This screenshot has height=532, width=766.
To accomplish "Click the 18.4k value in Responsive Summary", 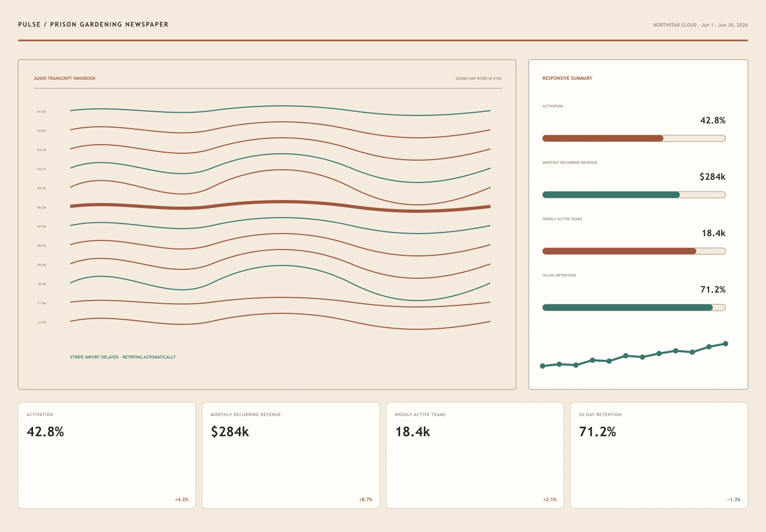I will [713, 234].
